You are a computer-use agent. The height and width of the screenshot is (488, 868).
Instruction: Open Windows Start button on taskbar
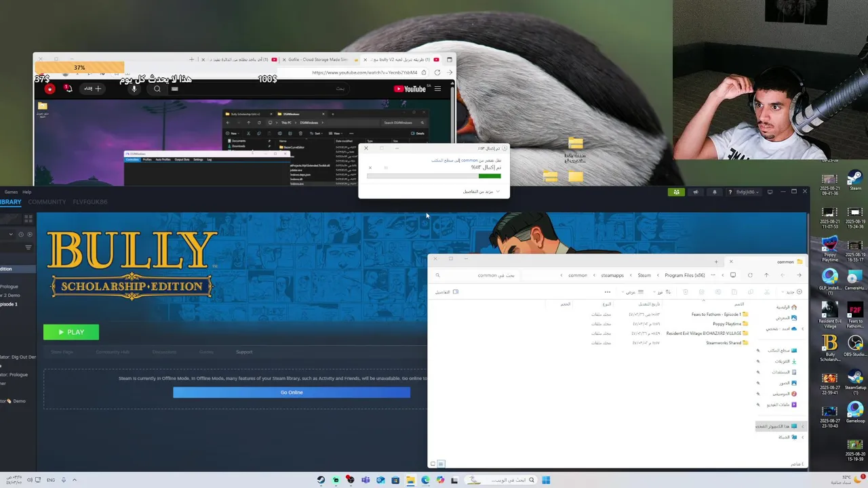click(x=546, y=480)
